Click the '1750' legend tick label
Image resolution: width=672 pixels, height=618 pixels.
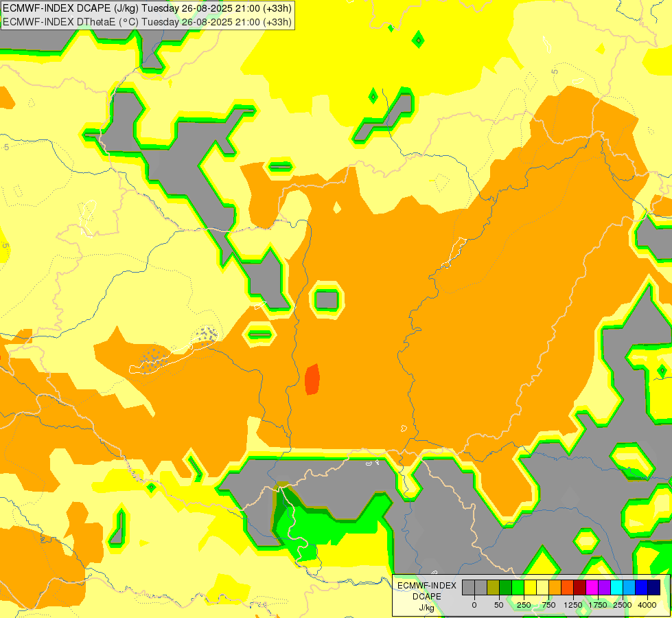coord(598,605)
